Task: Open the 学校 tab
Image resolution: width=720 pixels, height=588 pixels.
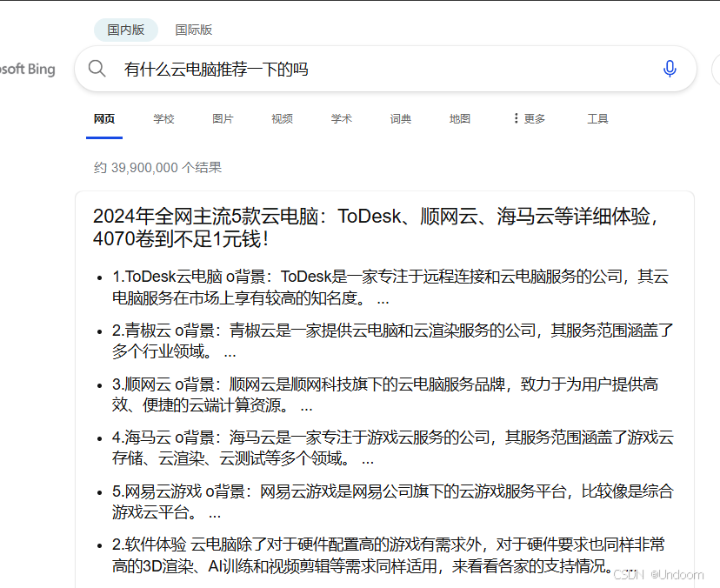Action: coord(163,119)
